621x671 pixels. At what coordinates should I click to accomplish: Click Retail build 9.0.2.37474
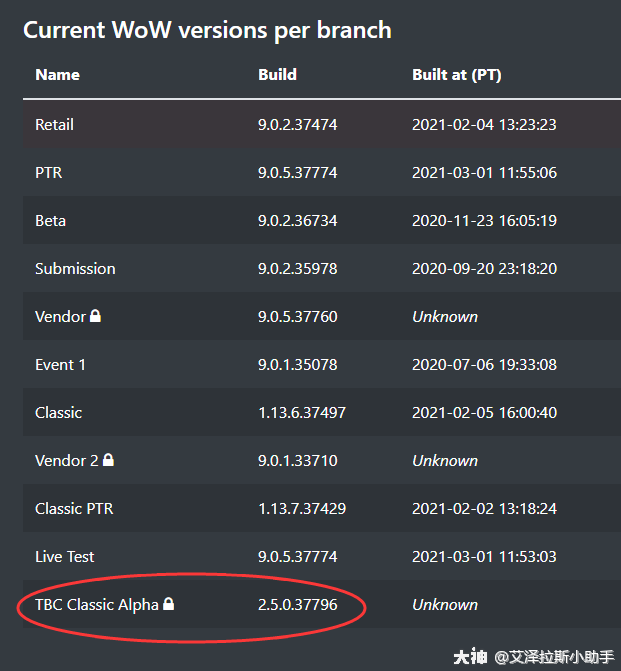[x=297, y=124]
